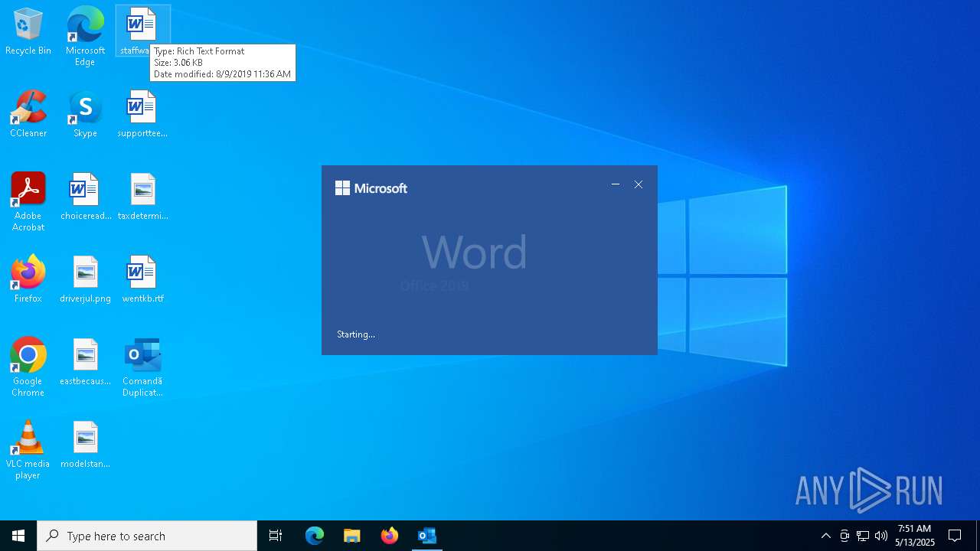Open the Windows Start menu
This screenshot has width=980, height=551.
[18, 536]
